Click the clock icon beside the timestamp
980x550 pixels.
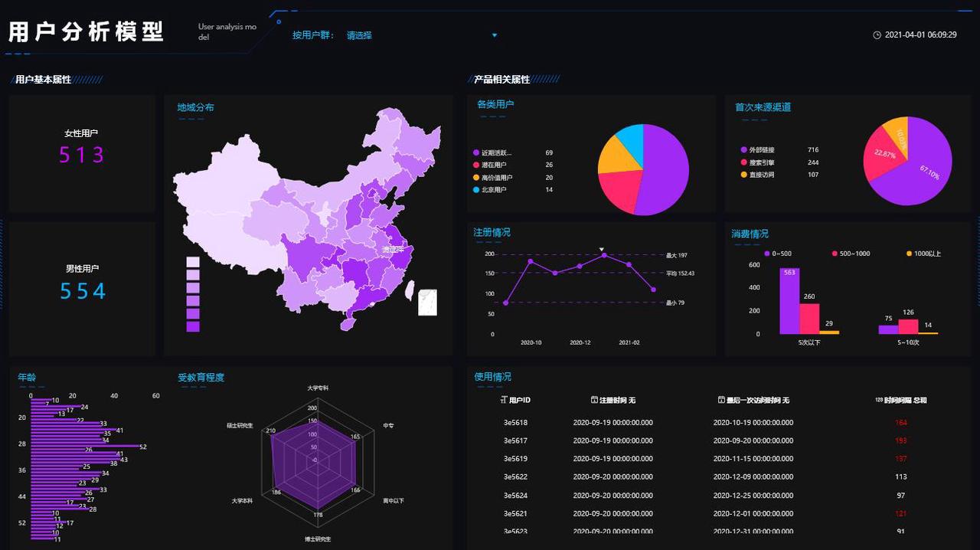tap(877, 35)
